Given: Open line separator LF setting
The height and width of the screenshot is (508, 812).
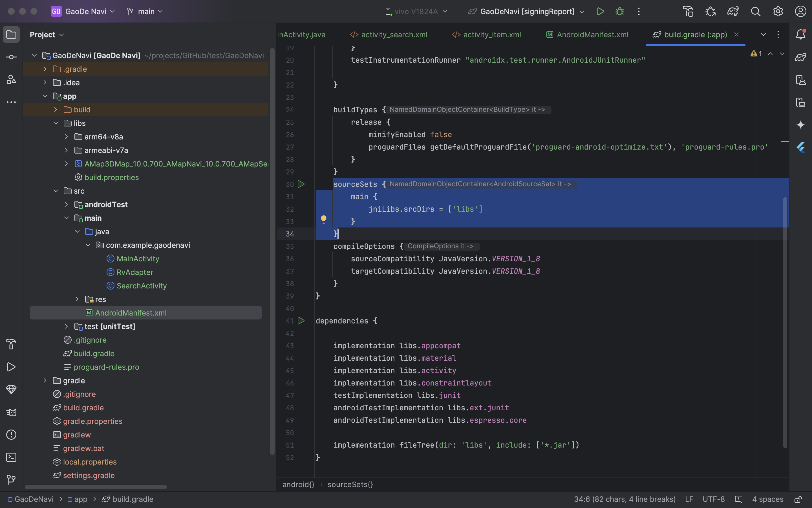Looking at the screenshot, I should coord(689,499).
